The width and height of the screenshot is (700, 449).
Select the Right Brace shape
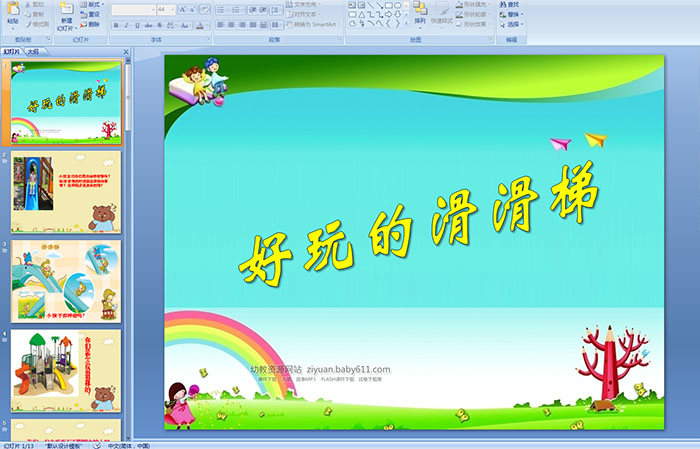(397, 23)
